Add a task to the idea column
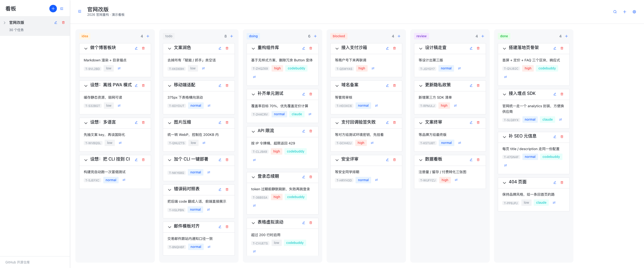This screenshot has width=644, height=268. pyautogui.click(x=148, y=36)
